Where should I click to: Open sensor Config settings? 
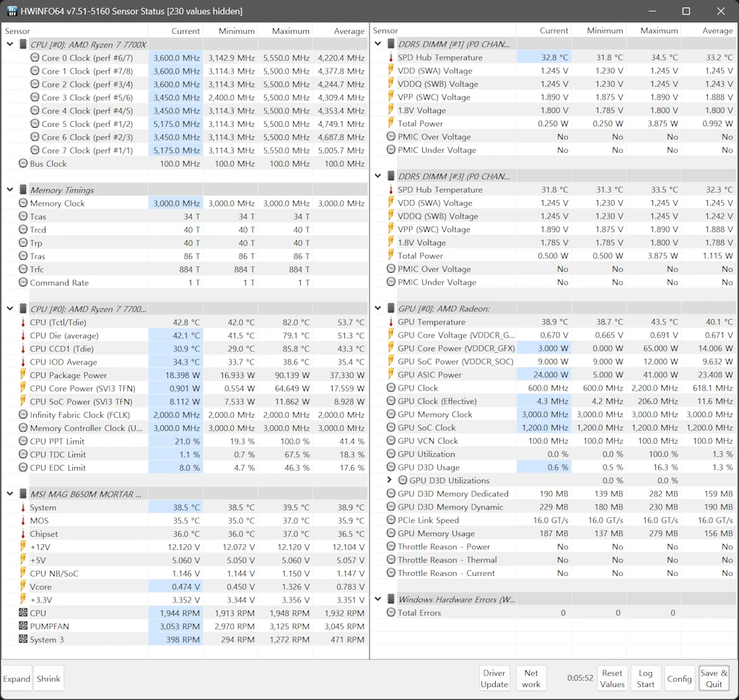click(679, 678)
